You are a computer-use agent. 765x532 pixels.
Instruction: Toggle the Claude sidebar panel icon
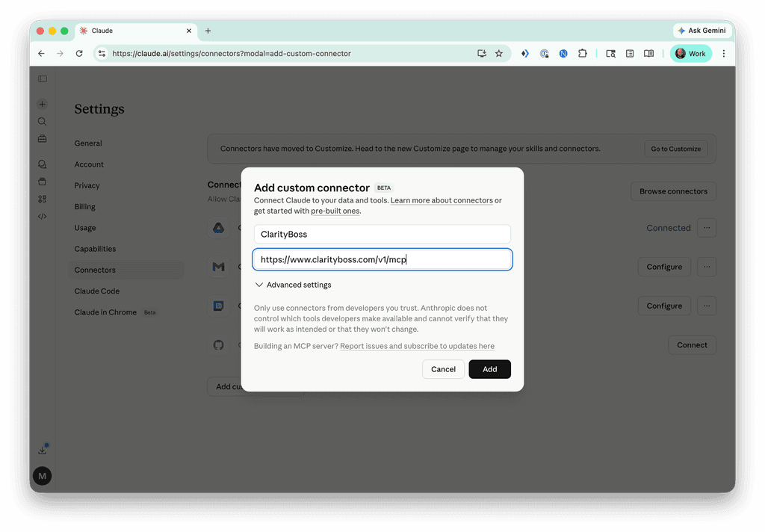pos(43,78)
